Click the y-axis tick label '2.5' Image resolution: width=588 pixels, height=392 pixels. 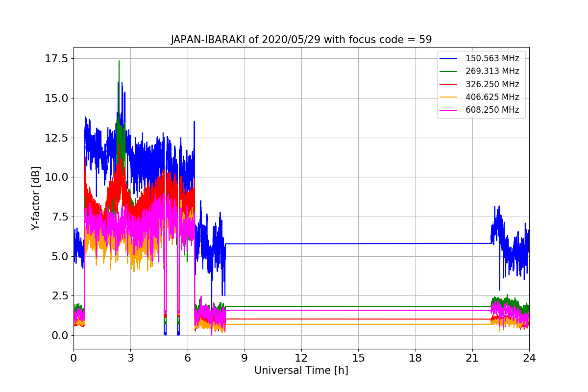click(x=61, y=295)
